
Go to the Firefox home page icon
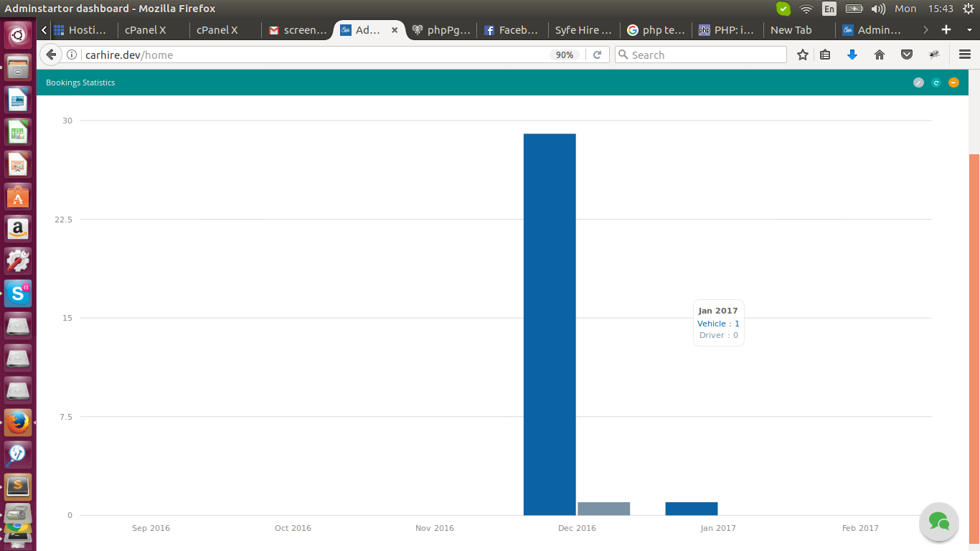click(880, 55)
